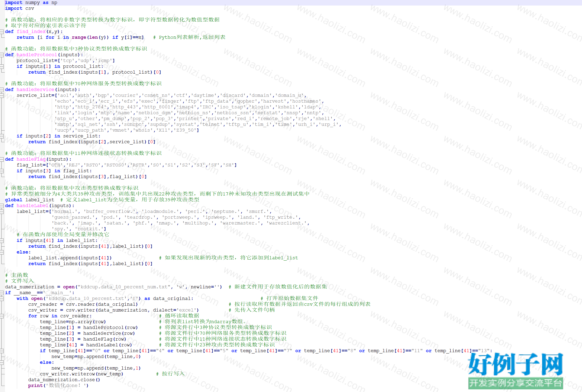Click the handleProtocol function name in its def
This screenshot has width=582, height=392.
click(x=37, y=55)
